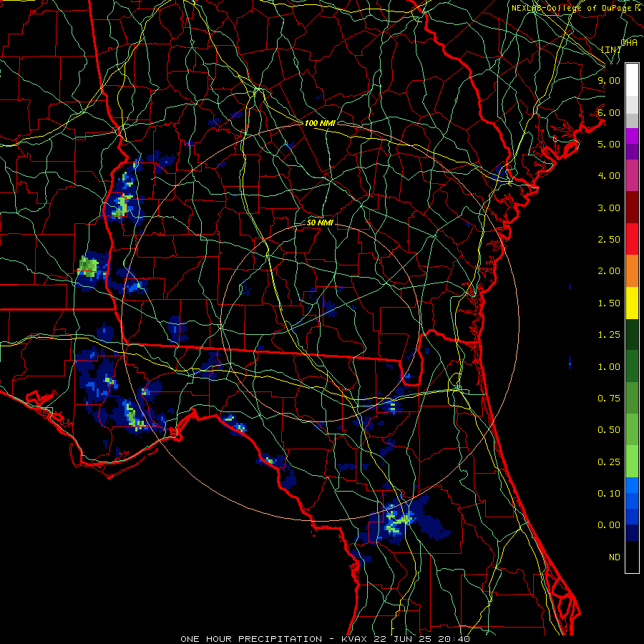Click the OHA product label

[629, 43]
